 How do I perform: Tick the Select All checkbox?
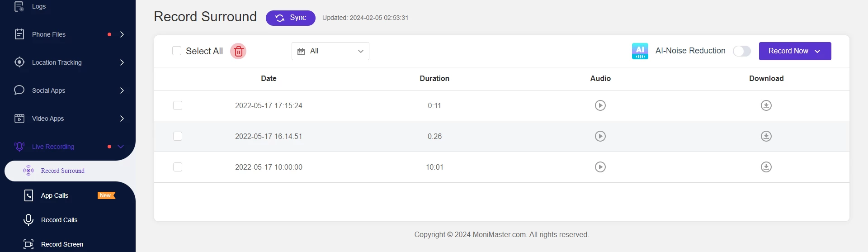pos(177,51)
